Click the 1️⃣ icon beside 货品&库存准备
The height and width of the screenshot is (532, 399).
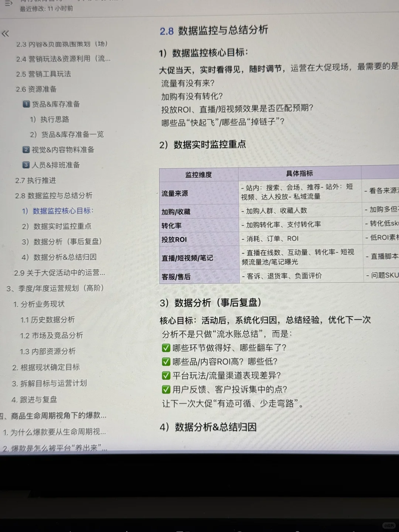coord(26,104)
